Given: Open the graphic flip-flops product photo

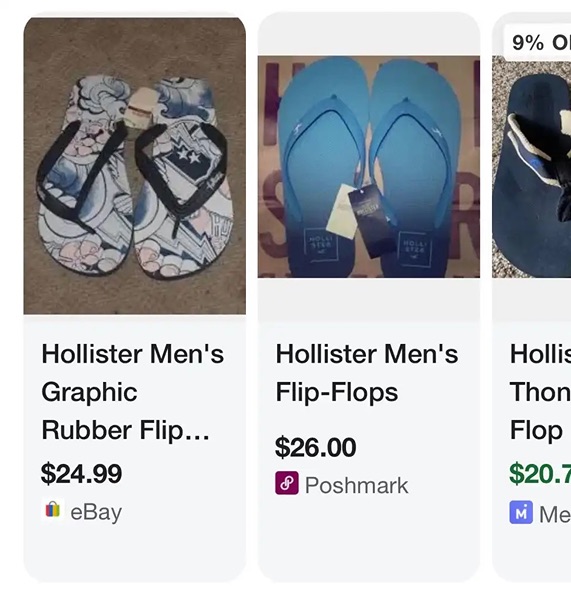Looking at the screenshot, I should click(135, 166).
